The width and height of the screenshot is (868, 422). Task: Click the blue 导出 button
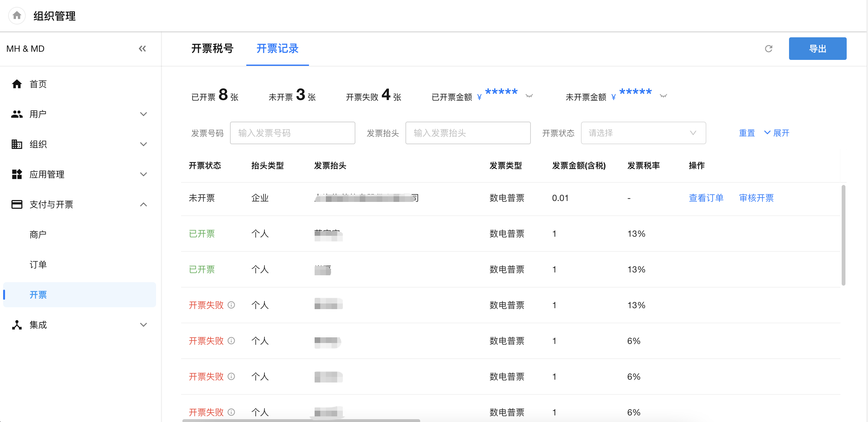coord(817,49)
